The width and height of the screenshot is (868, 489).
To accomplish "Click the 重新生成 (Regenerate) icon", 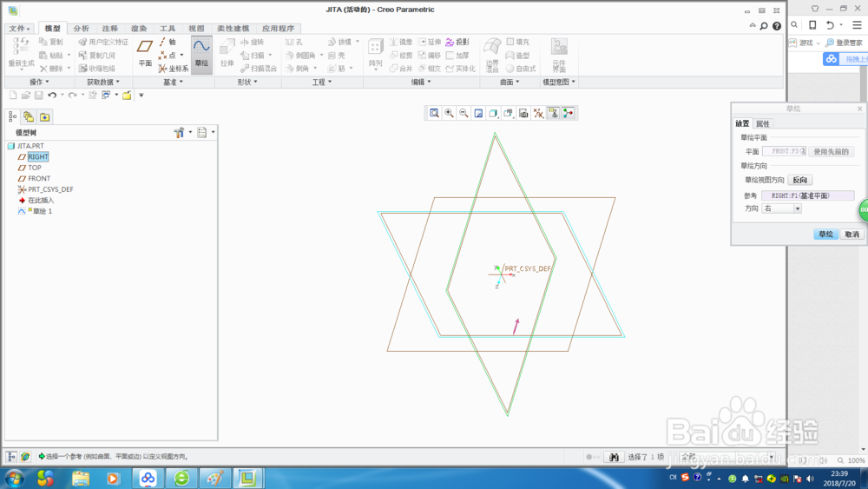I will coord(21,53).
